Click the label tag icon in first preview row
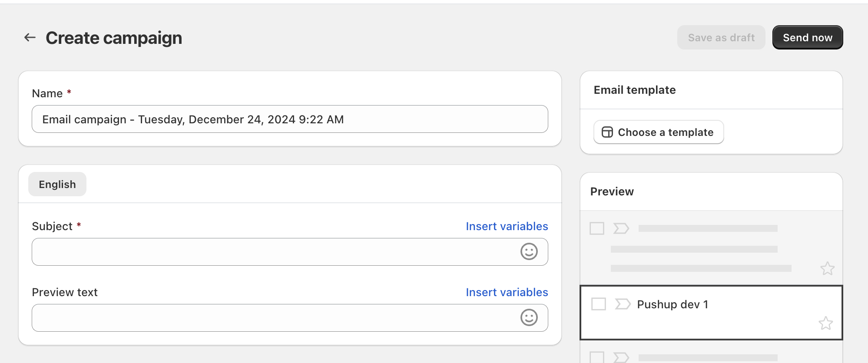 pyautogui.click(x=621, y=228)
